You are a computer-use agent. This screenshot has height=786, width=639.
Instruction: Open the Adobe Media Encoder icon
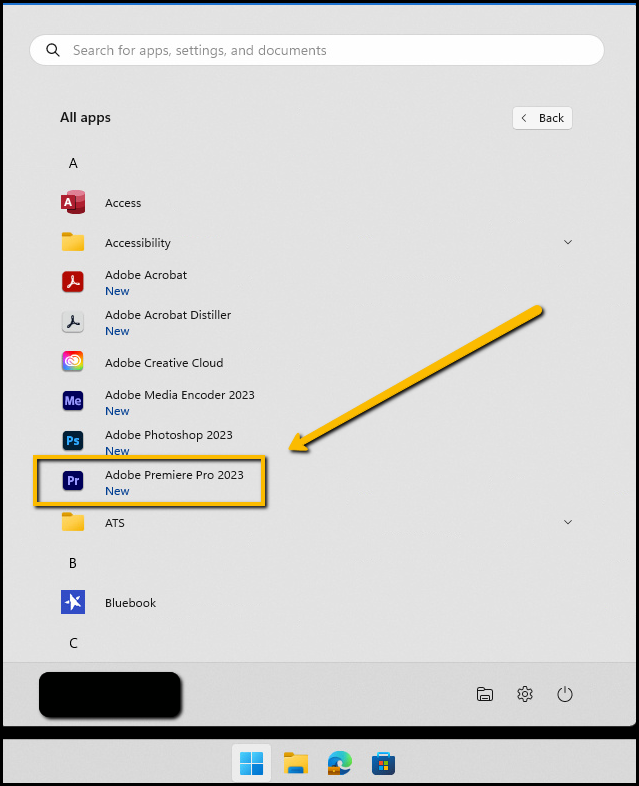[73, 401]
